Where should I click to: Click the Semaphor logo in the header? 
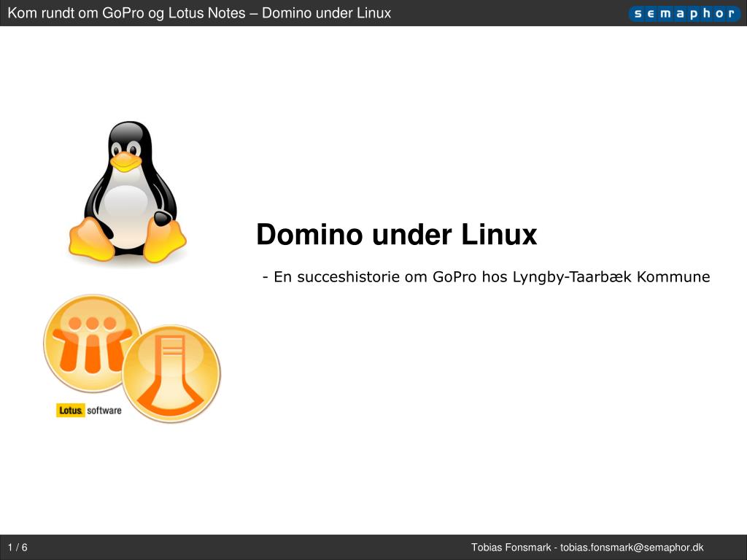click(x=684, y=13)
